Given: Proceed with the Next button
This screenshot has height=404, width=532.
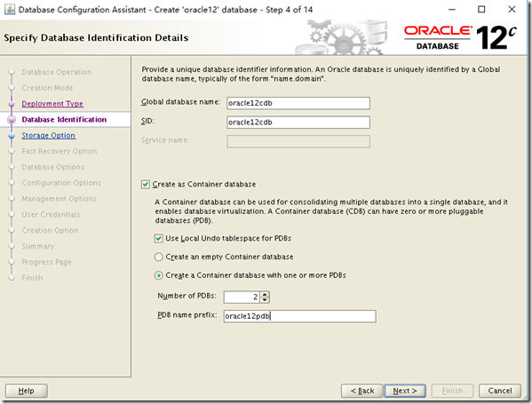Looking at the screenshot, I should click(405, 391).
